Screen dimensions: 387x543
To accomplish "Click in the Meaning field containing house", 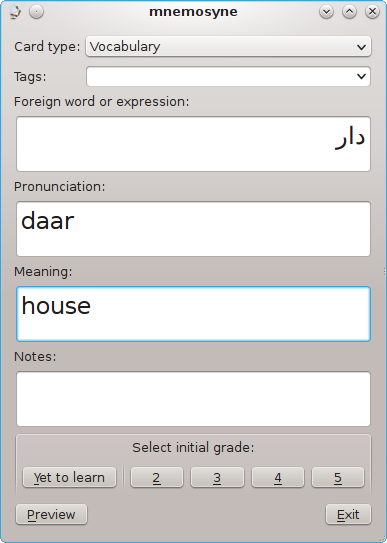I will click(x=194, y=314).
